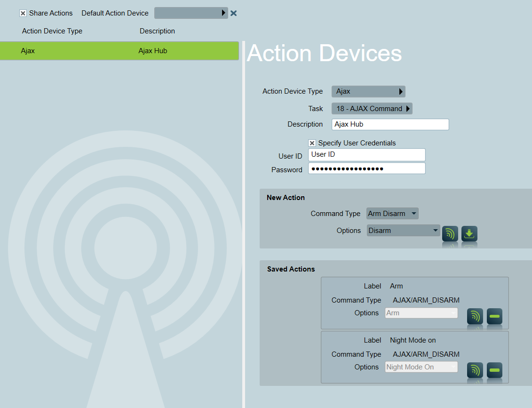This screenshot has width=532, height=408.
Task: Click the Description column header
Action: 158,31
